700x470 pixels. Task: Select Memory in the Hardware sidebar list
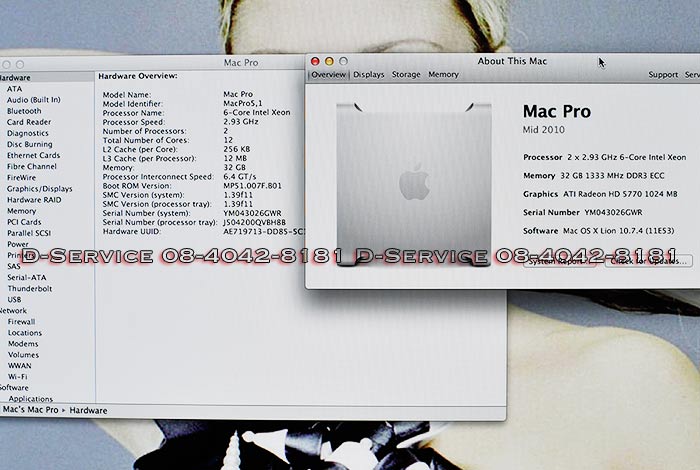(21, 211)
